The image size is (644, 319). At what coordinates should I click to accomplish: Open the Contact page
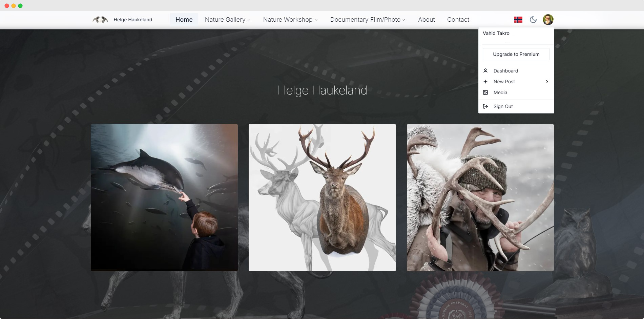tap(458, 20)
